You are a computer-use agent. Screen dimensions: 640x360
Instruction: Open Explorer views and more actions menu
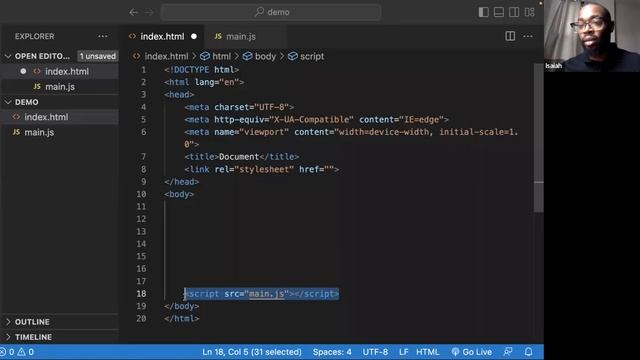pyautogui.click(x=103, y=36)
